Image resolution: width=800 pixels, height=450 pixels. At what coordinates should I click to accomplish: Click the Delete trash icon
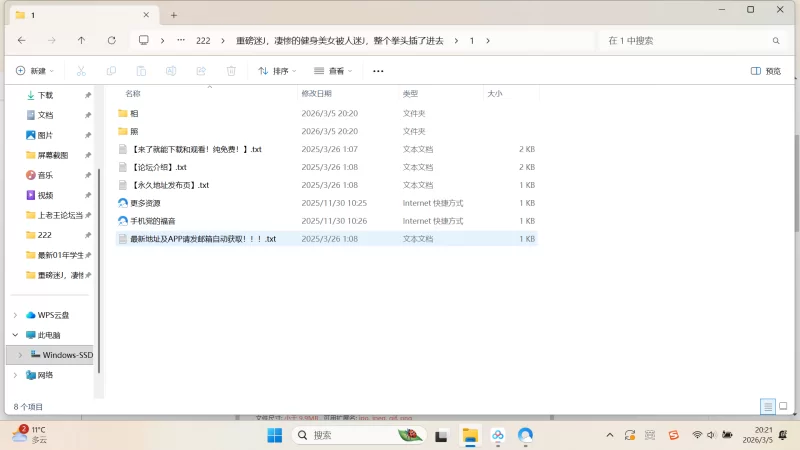click(231, 71)
